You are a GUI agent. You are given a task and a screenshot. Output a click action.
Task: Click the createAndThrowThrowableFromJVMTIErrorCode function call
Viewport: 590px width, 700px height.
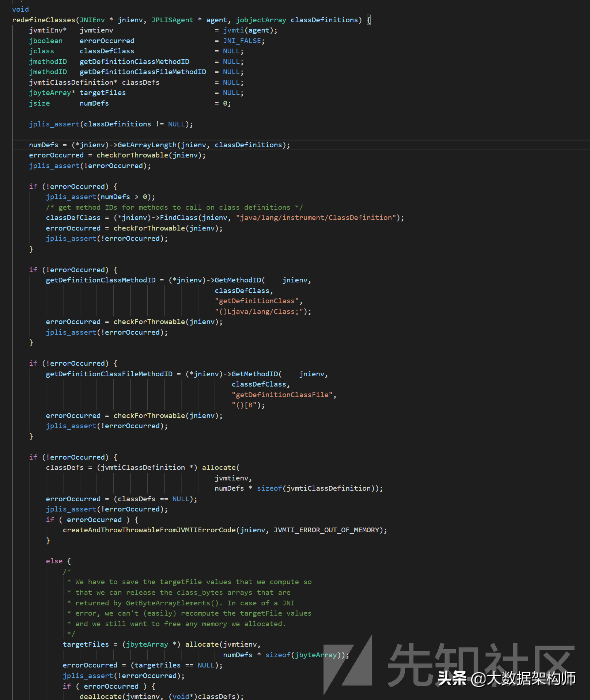149,530
